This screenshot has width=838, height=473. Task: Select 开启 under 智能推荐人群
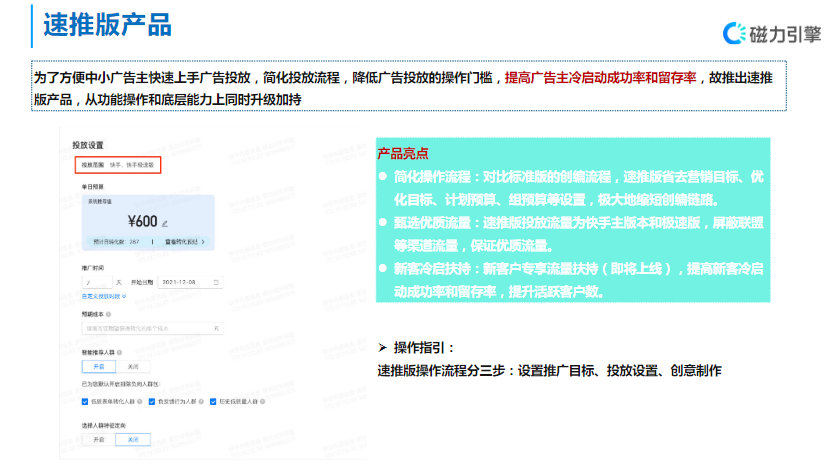99,367
